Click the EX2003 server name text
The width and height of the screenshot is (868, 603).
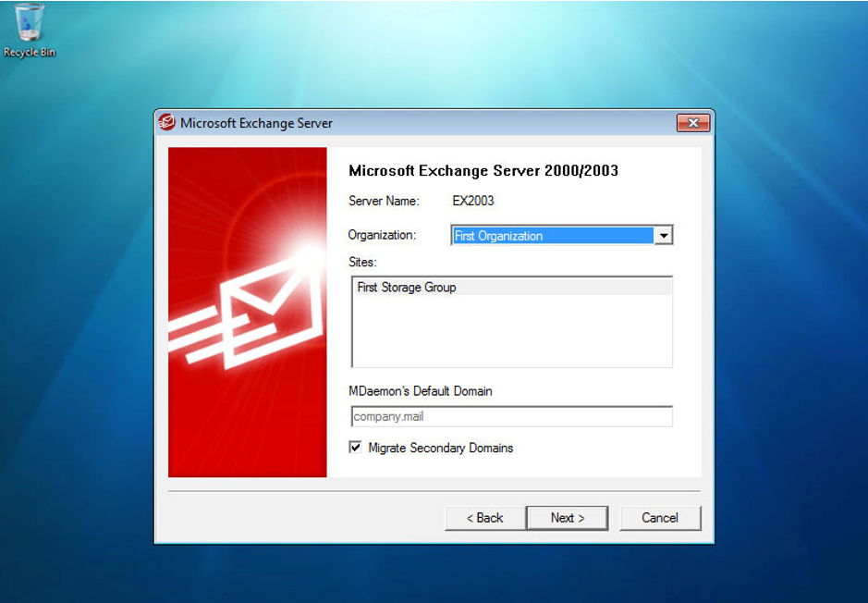click(472, 201)
